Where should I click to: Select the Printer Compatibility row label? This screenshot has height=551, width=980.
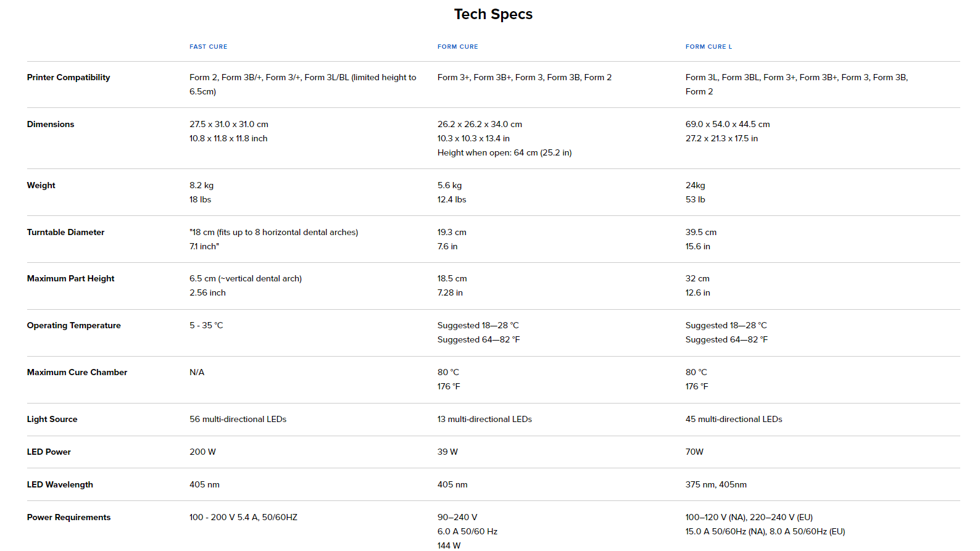click(69, 77)
